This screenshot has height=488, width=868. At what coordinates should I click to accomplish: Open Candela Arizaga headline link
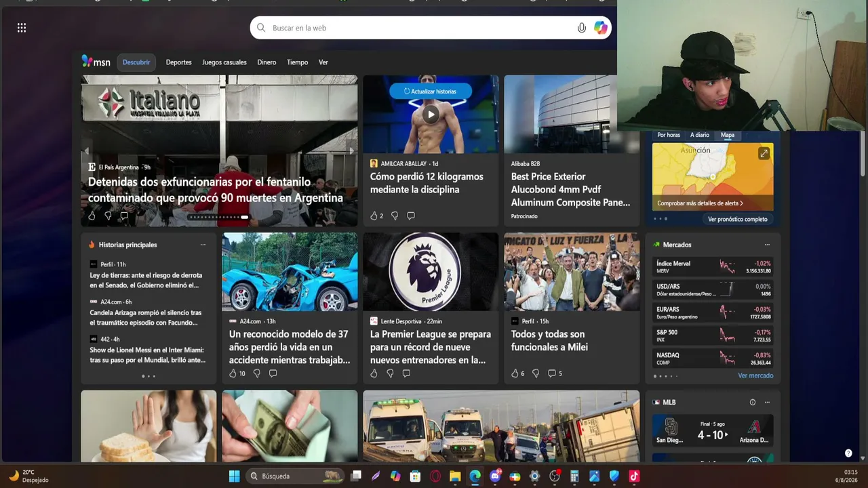(146, 318)
